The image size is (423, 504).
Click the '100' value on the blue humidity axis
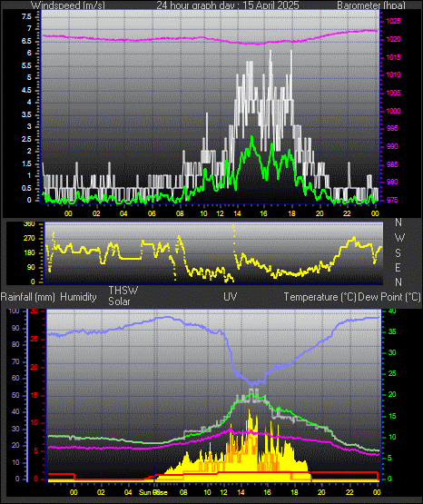(15, 311)
